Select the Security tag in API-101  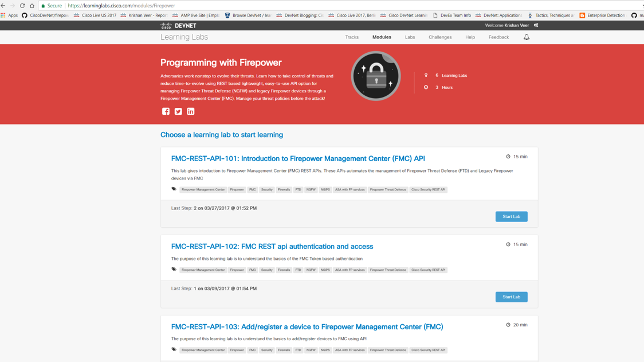[266, 190]
